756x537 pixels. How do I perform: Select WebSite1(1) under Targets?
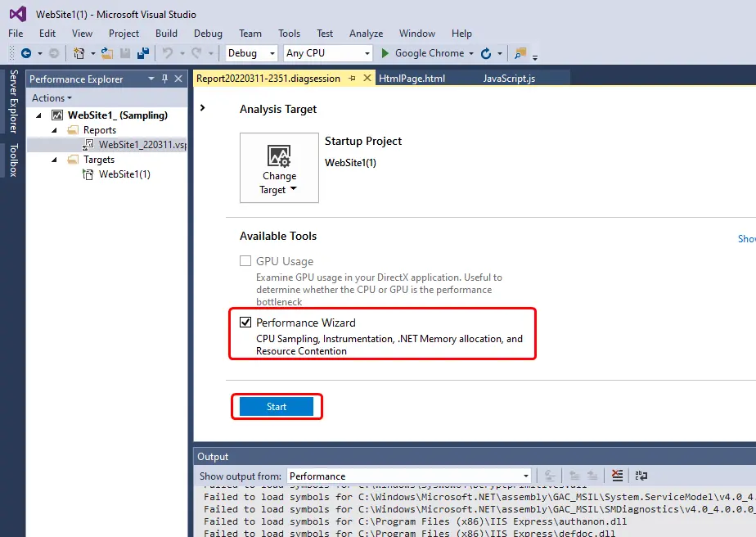tap(125, 174)
